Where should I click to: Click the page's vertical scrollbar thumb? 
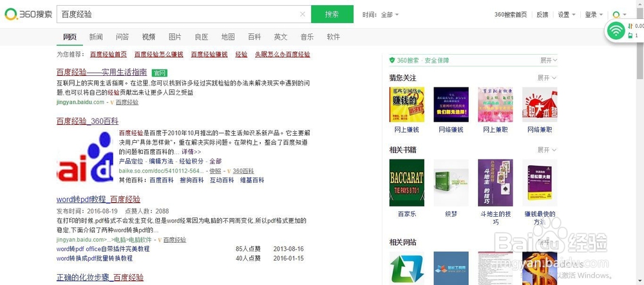pyautogui.click(x=640, y=43)
